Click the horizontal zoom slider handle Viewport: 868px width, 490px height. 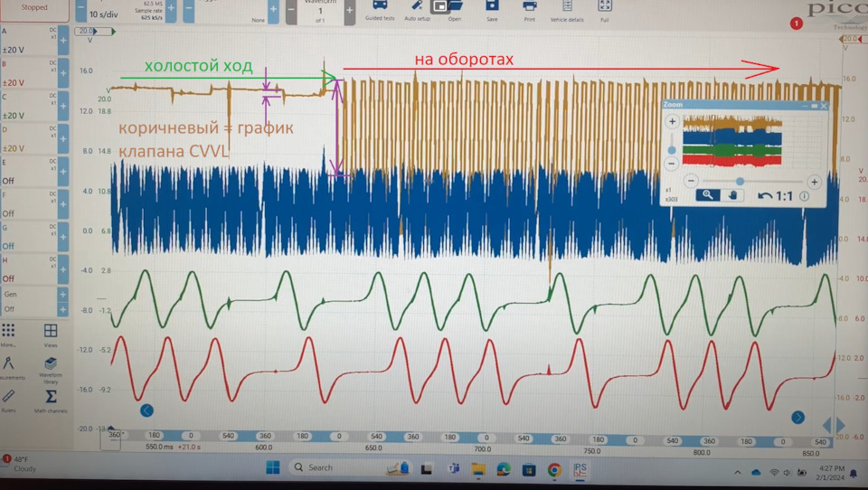click(740, 181)
